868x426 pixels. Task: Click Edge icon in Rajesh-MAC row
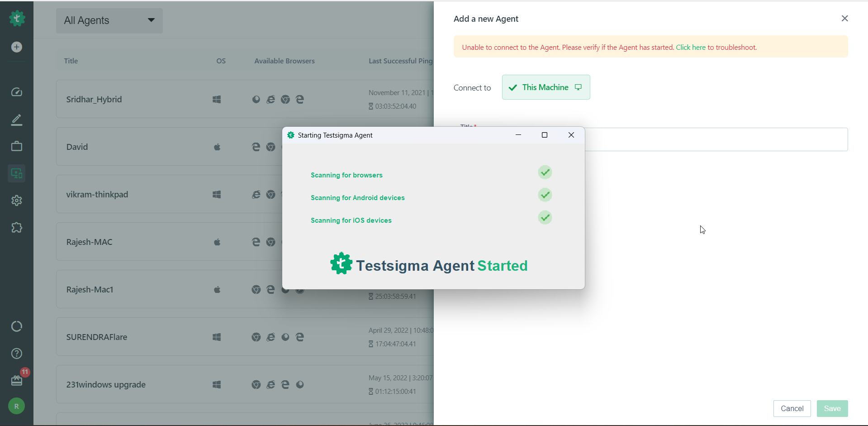pyautogui.click(x=256, y=242)
